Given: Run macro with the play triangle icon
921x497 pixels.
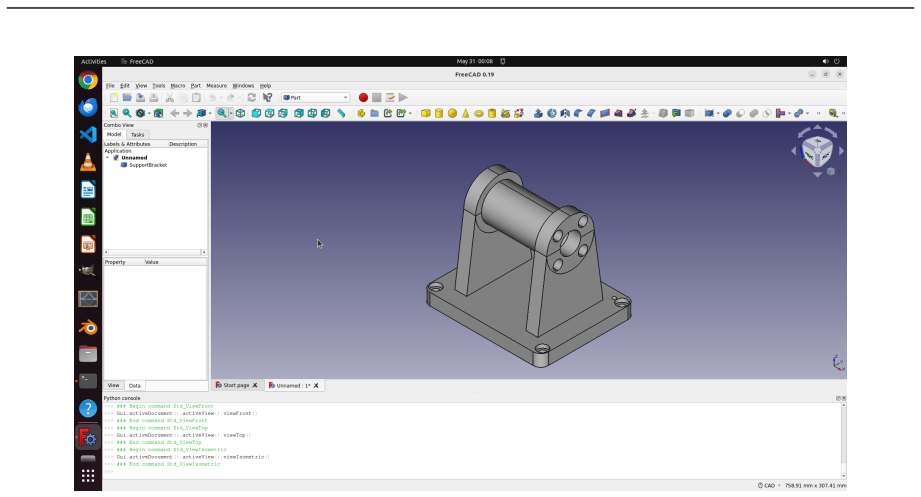Looking at the screenshot, I should (404, 98).
